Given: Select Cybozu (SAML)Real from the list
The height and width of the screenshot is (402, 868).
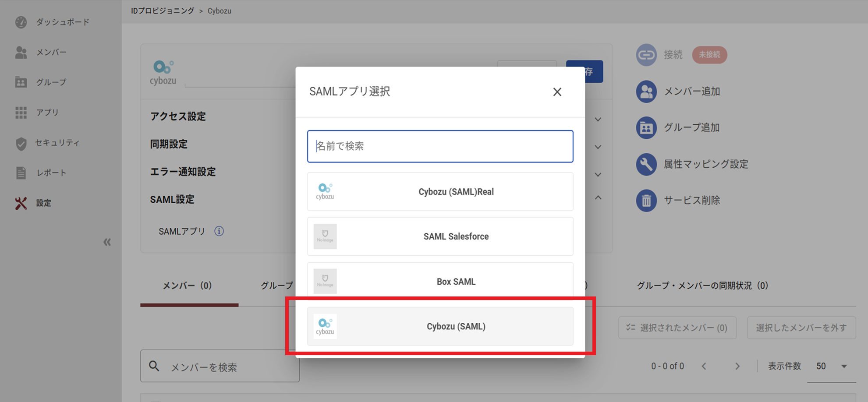Looking at the screenshot, I should pyautogui.click(x=440, y=191).
